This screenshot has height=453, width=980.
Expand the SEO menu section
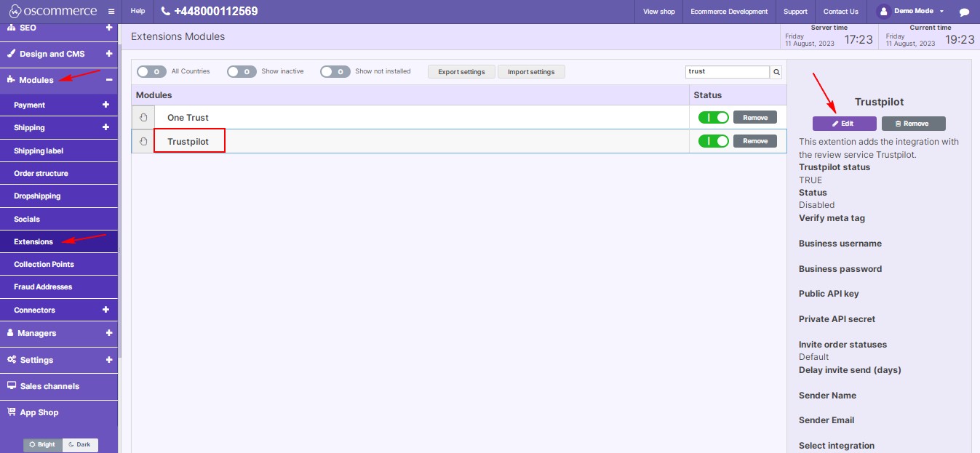click(x=109, y=28)
